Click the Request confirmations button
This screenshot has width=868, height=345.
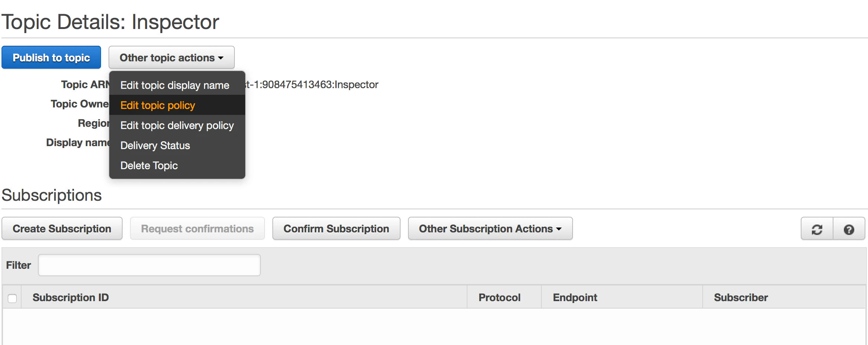(197, 229)
